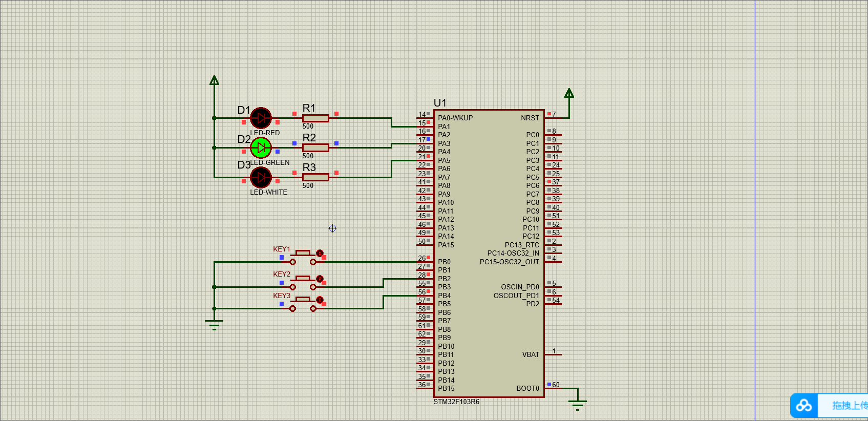Viewport: 868px width, 421px height.
Task: Click the D2 reference label
Action: point(244,139)
